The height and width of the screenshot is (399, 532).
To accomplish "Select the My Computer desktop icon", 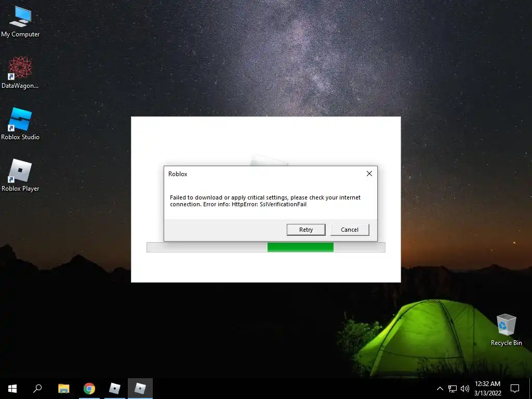I will 20,21.
